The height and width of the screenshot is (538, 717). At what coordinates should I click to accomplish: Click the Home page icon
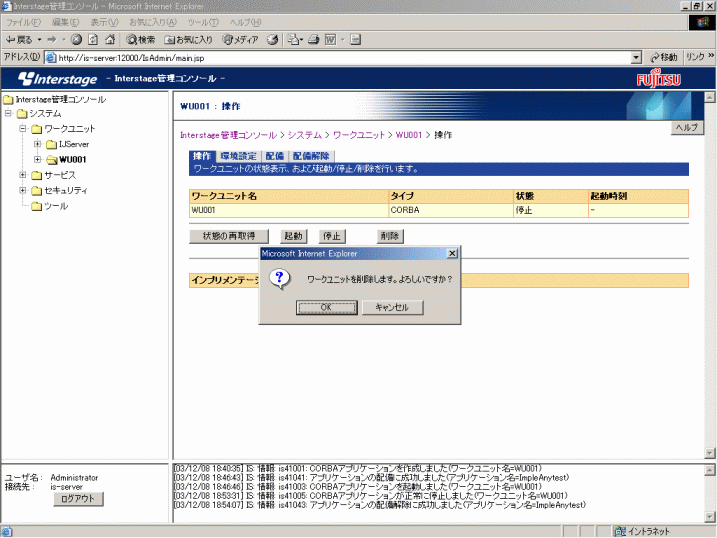click(x=110, y=40)
